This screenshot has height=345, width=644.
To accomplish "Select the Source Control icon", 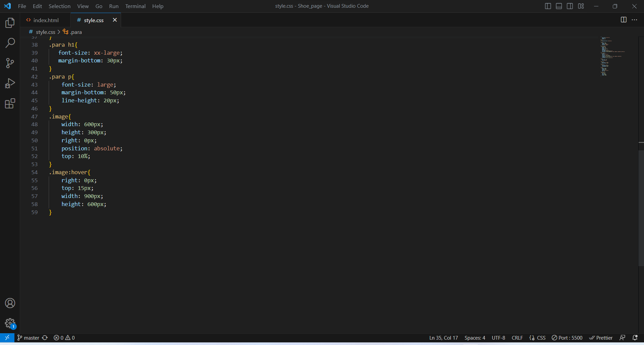I will (10, 63).
